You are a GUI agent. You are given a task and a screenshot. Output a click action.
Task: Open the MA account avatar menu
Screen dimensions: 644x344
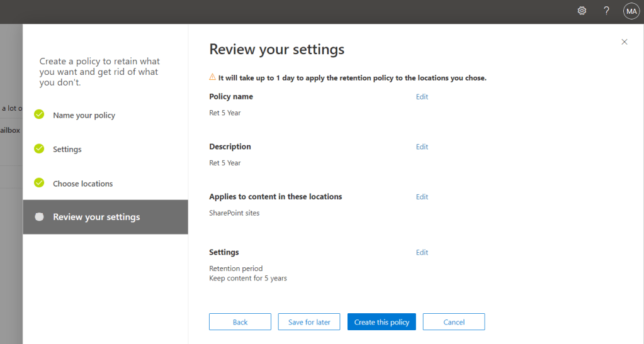631,11
